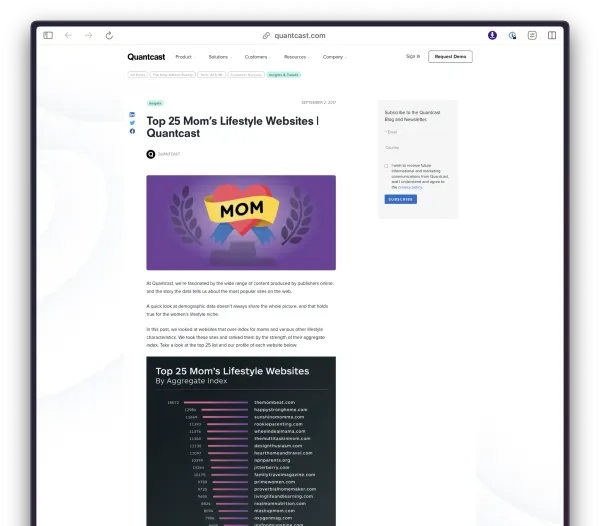The height and width of the screenshot is (526, 600).
Task: Focus the quantcast.com address bar
Action: tap(300, 36)
